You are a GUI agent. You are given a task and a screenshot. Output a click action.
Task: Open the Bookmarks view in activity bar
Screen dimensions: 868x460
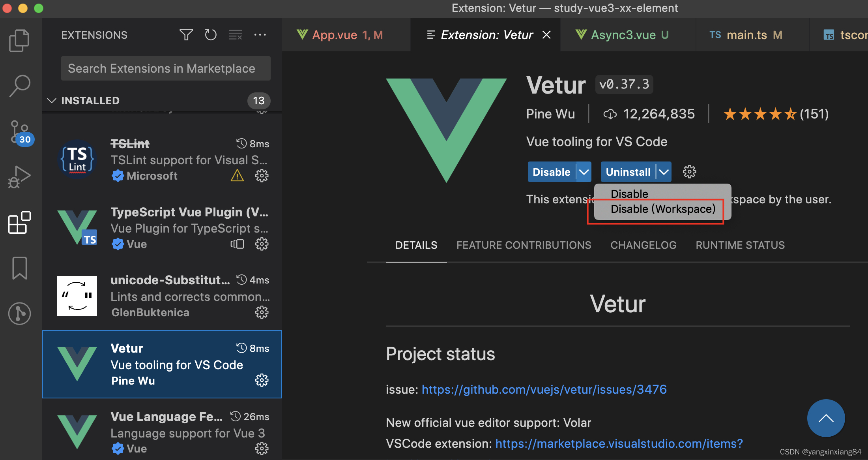point(19,268)
